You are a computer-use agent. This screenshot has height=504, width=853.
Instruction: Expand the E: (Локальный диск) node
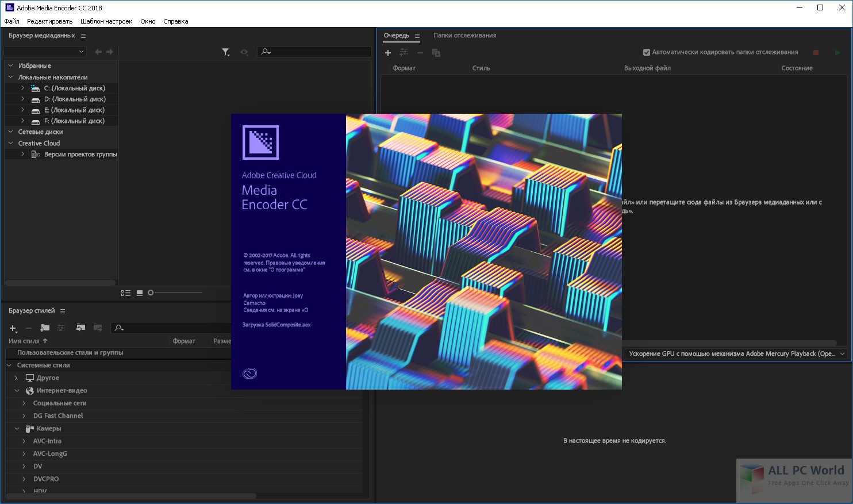[22, 110]
